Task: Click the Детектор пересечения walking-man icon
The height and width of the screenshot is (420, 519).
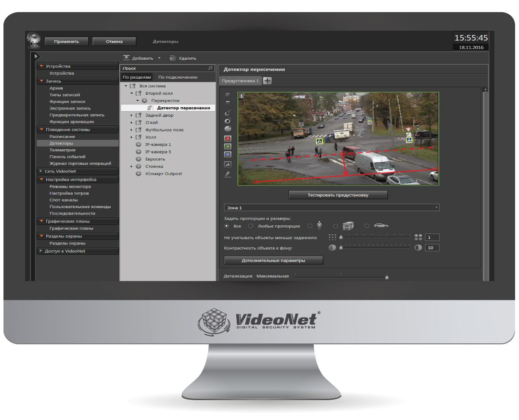Action: coord(150,108)
